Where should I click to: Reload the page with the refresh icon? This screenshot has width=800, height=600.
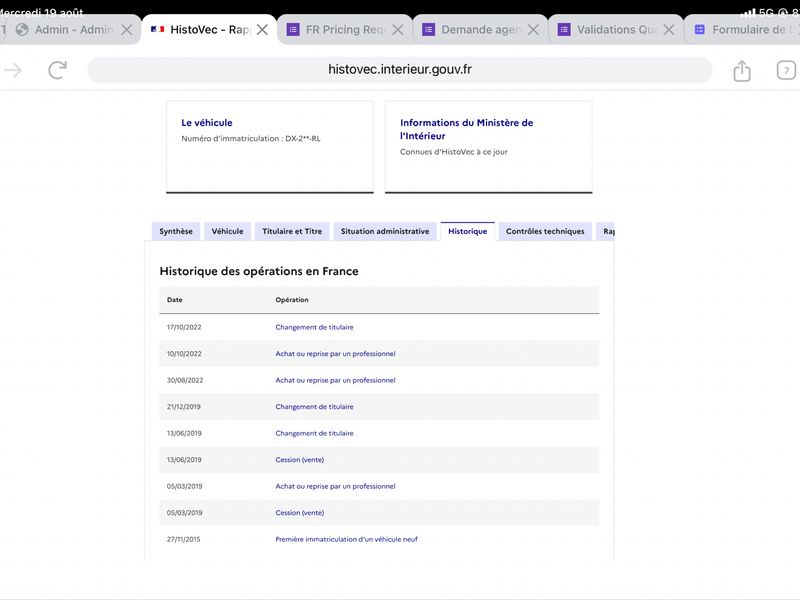coord(57,70)
